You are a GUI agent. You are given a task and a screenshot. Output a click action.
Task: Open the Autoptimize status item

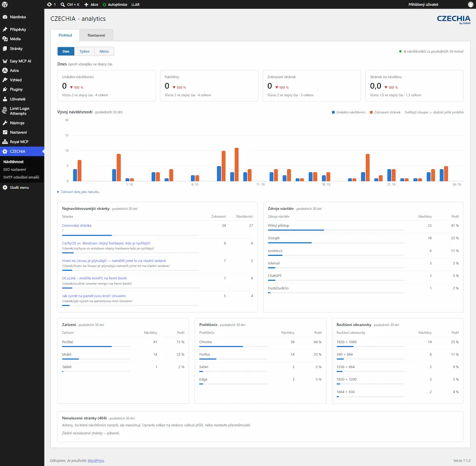[115, 5]
